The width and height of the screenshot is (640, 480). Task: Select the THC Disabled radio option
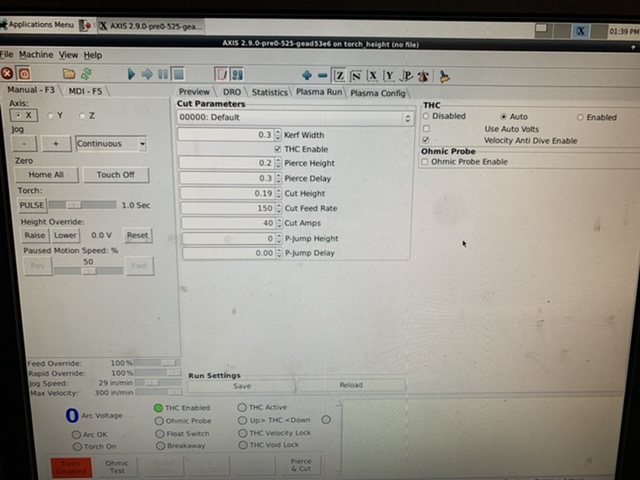tap(426, 116)
